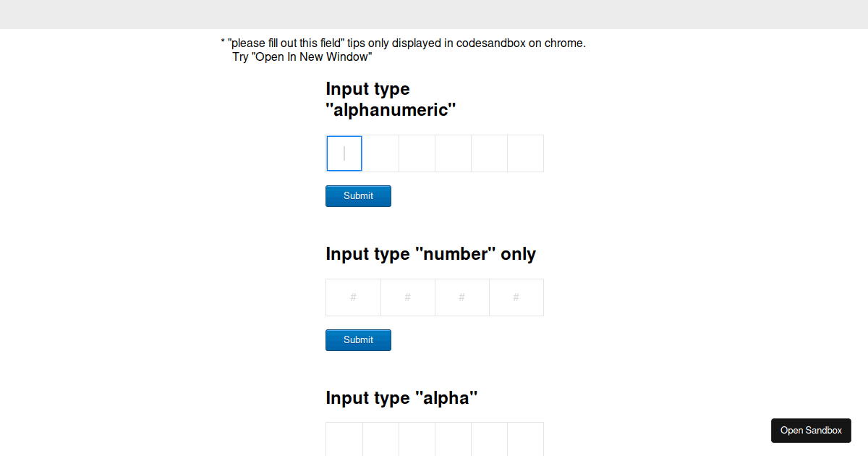Select the last number-only input box
Image resolution: width=868 pixels, height=456 pixels.
516,297
